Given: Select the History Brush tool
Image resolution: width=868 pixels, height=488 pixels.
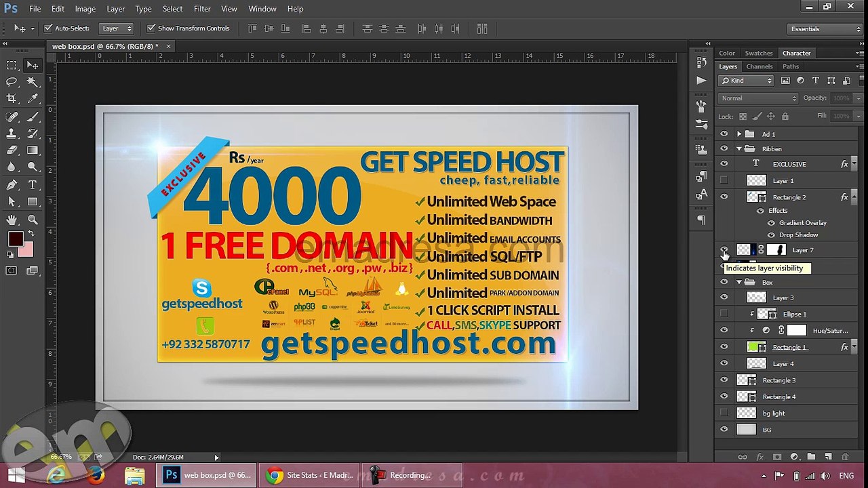Looking at the screenshot, I should click(x=33, y=134).
